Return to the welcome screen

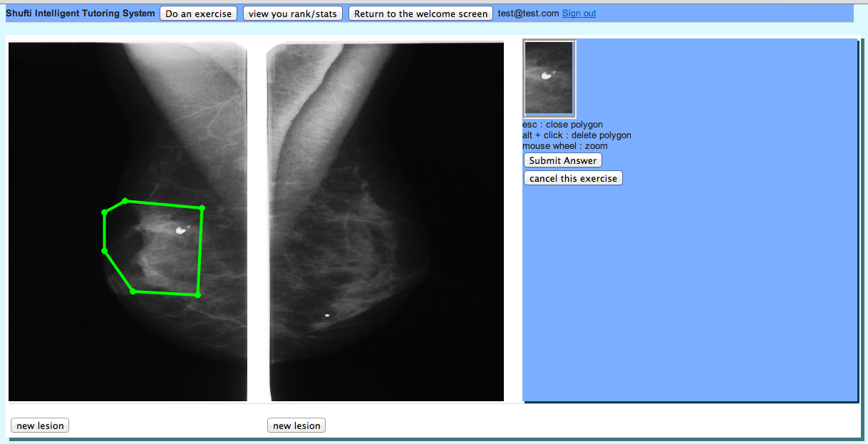click(420, 14)
